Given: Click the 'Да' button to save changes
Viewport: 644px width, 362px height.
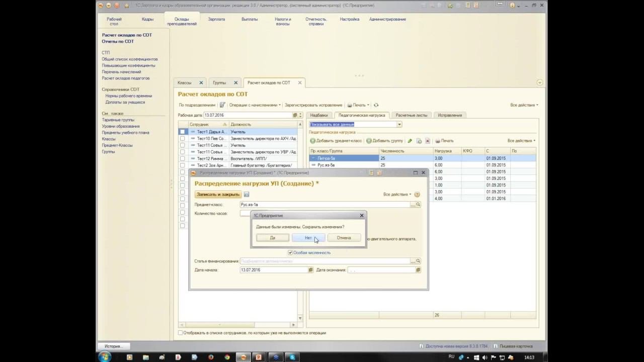Looking at the screenshot, I should (272, 238).
